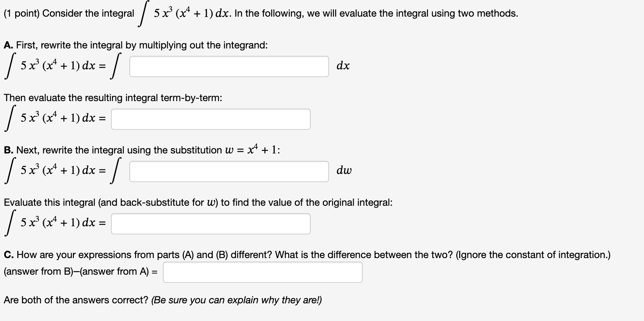The image size is (644, 321).
Task: Click the expanded integrand answer box in part A
Action: tap(228, 65)
